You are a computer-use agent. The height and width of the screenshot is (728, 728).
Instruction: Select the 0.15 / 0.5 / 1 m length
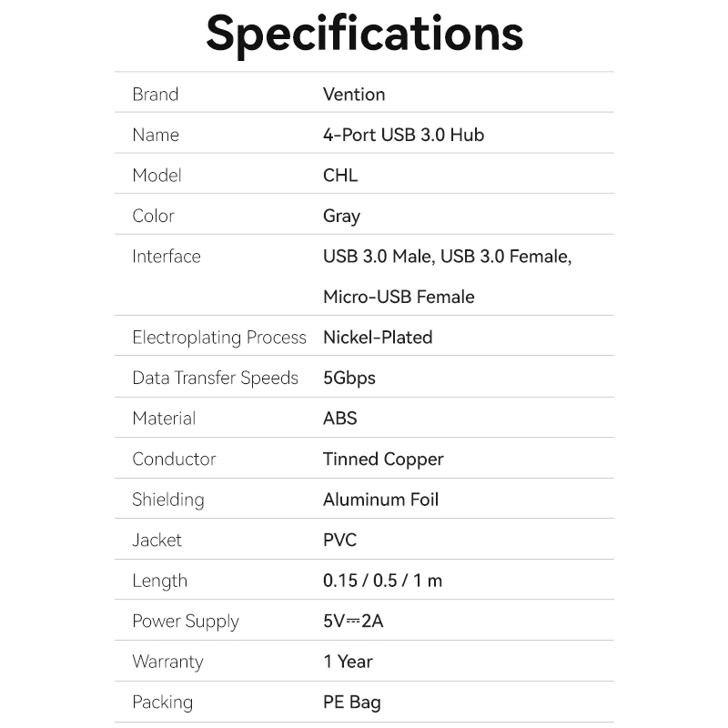tap(382, 581)
